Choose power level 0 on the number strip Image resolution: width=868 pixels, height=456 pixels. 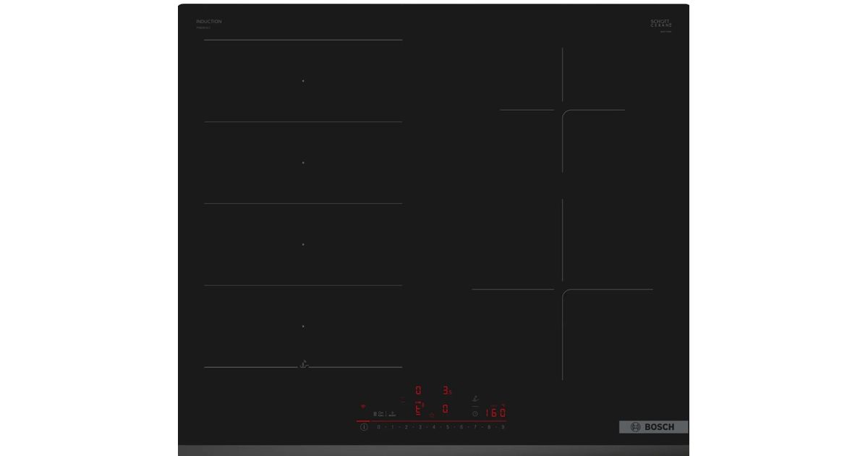pos(378,427)
